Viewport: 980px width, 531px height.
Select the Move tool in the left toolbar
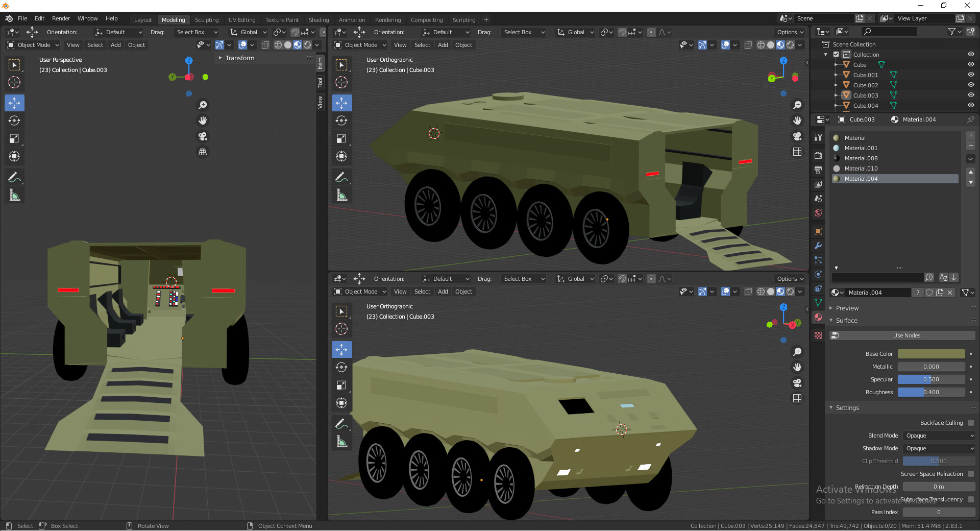(x=14, y=103)
